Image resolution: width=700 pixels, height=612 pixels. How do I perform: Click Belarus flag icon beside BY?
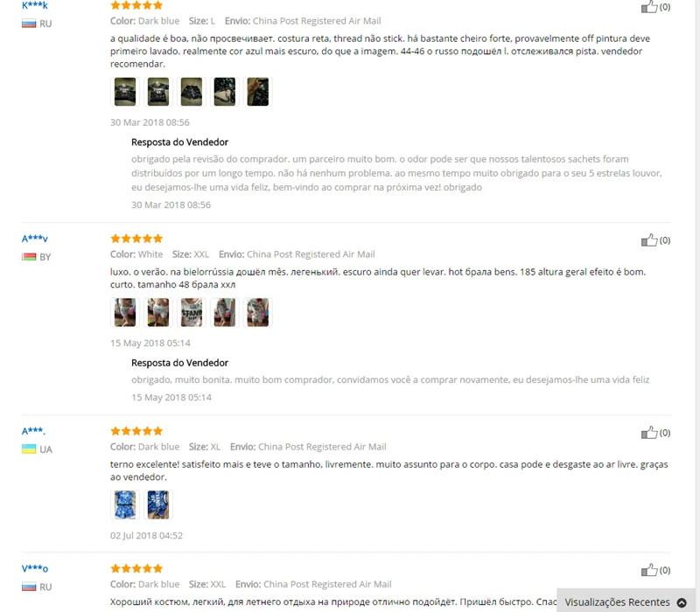click(29, 257)
